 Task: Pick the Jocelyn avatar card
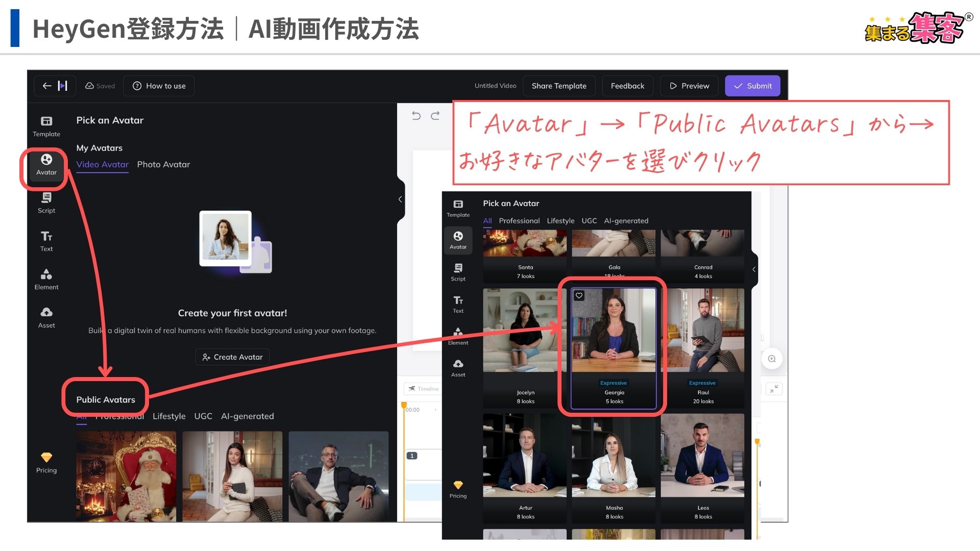click(x=525, y=348)
